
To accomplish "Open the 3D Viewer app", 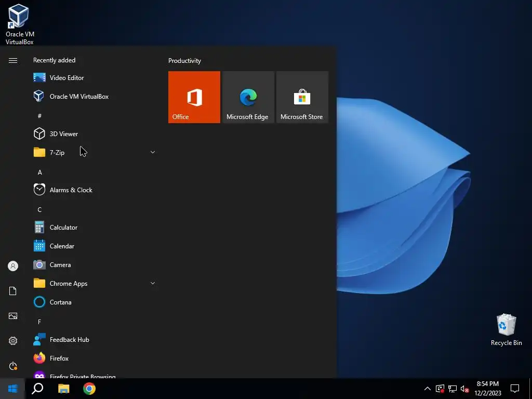I will [x=95, y=134].
